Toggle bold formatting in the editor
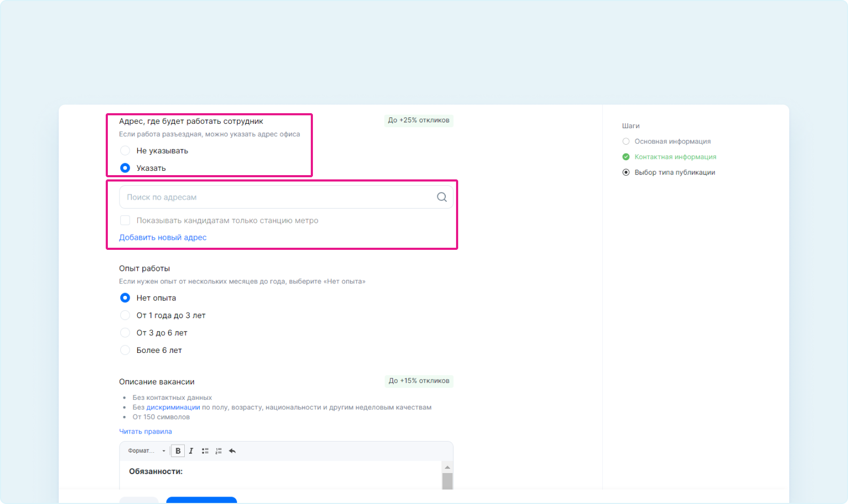 [x=178, y=451]
